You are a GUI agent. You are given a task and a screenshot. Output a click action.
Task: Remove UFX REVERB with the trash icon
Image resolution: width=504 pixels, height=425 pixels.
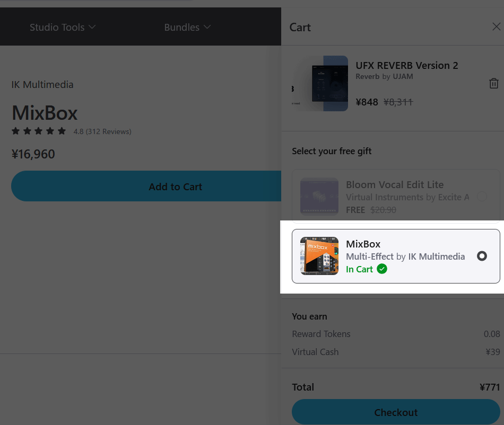493,83
